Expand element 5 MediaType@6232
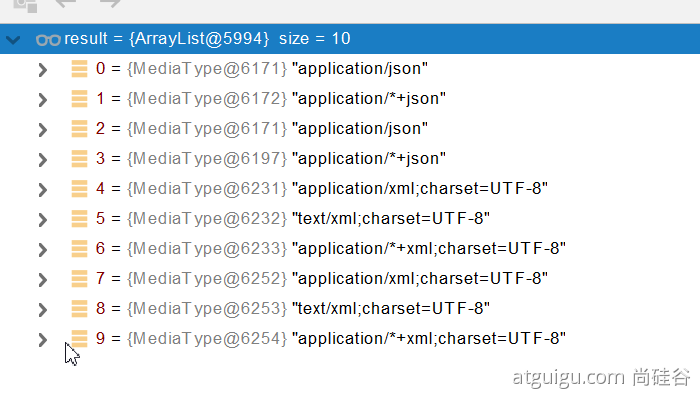The width and height of the screenshot is (700, 398). [x=43, y=220]
